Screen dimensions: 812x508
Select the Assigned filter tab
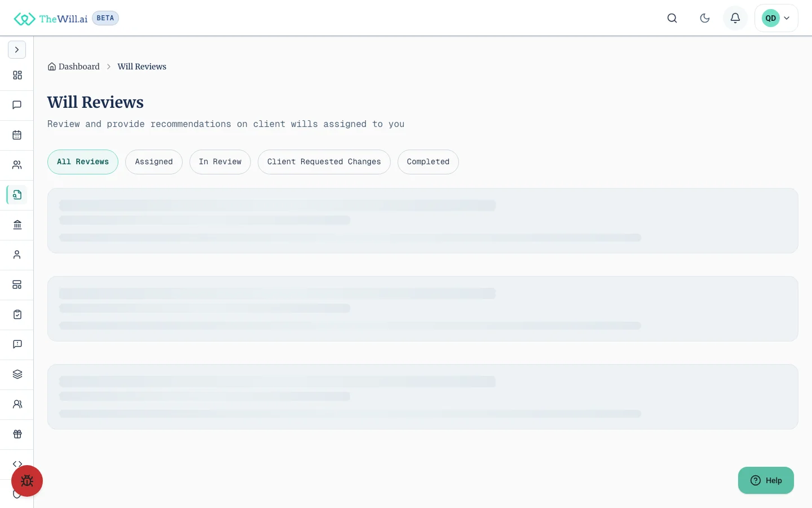tap(154, 162)
